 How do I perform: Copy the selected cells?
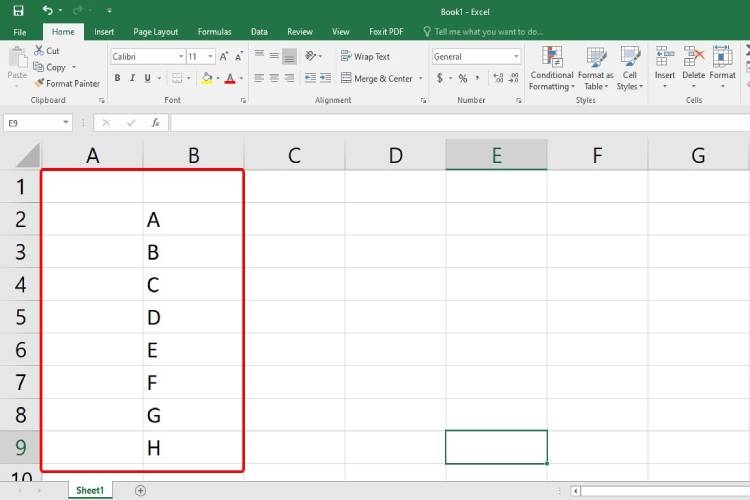point(50,67)
